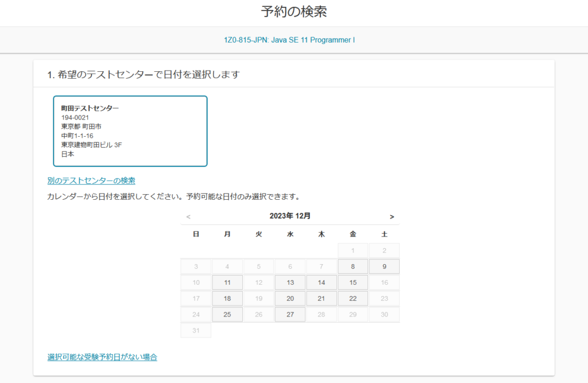
Task: Click date 14 in the calendar
Action: pos(322,283)
